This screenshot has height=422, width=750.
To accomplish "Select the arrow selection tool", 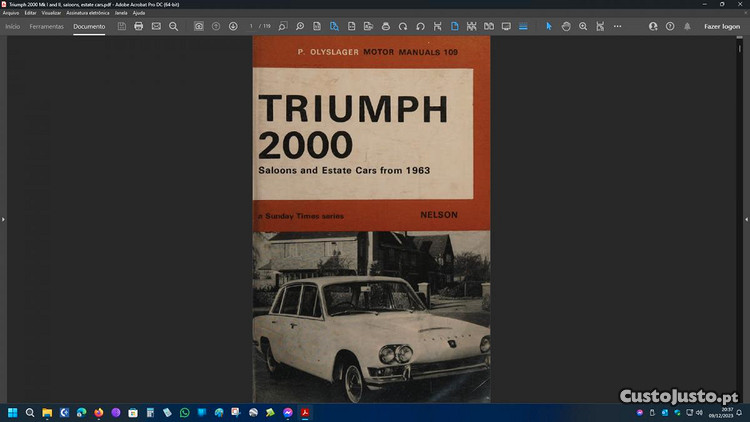I will click(548, 26).
